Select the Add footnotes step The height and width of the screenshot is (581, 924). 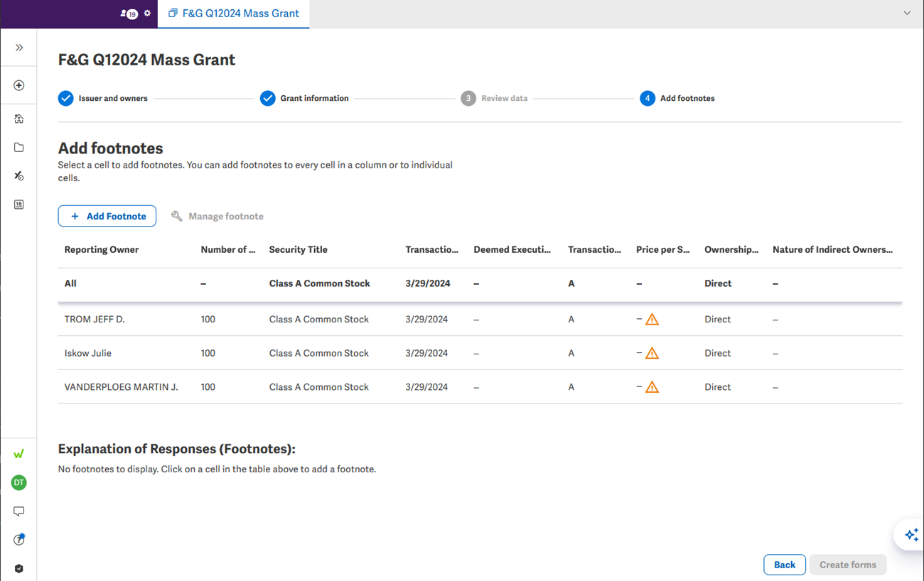(x=677, y=98)
